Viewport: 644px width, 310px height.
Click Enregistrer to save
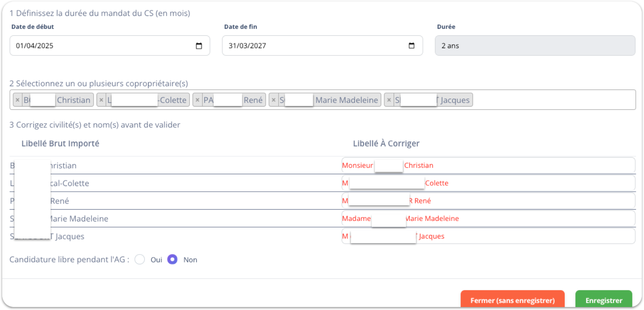[604, 300]
